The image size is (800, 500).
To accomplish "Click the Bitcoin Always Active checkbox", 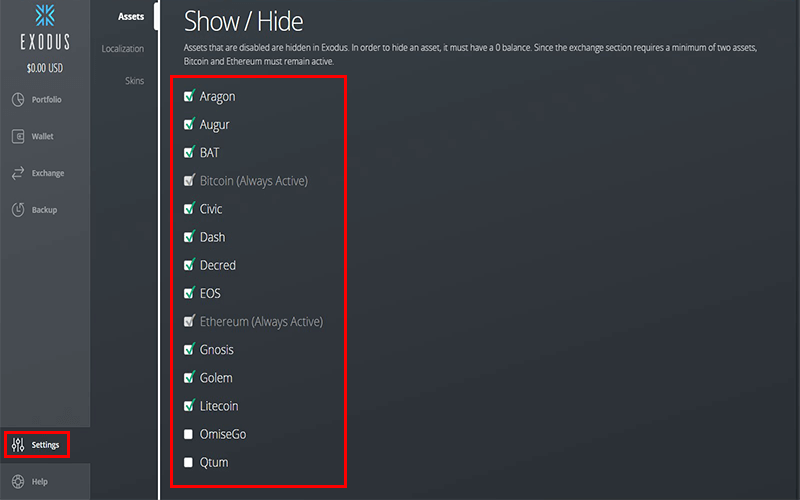I will (189, 181).
